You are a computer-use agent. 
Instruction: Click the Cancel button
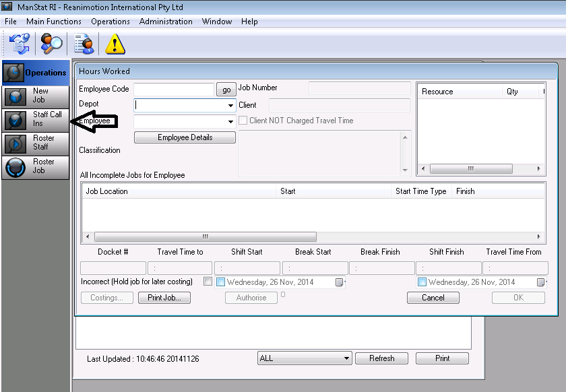tap(433, 298)
